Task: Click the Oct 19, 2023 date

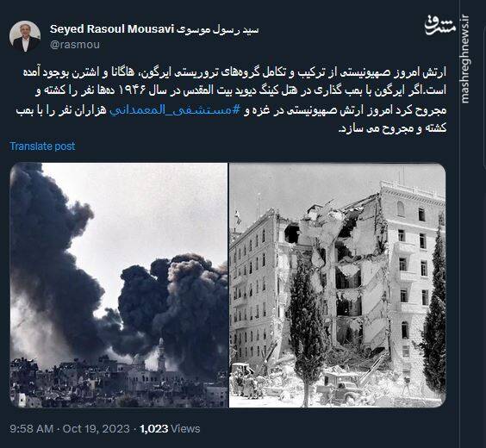Action: point(97,429)
